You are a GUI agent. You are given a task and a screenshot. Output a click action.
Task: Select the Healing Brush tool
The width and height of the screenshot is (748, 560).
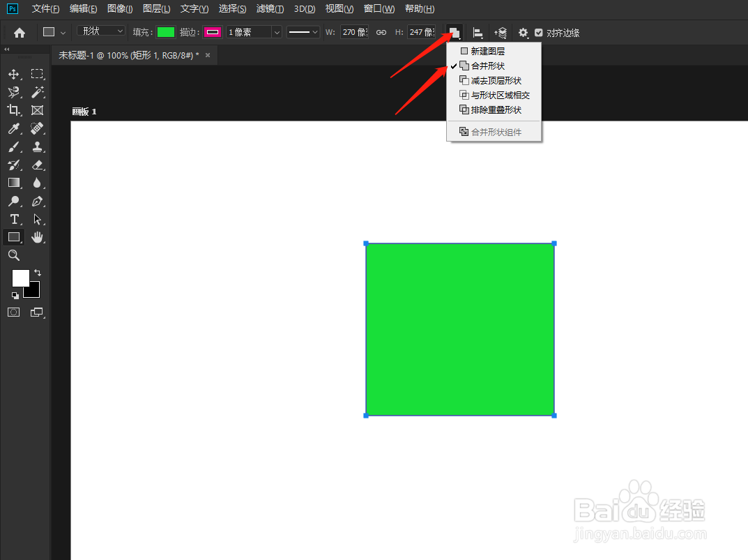click(x=37, y=128)
